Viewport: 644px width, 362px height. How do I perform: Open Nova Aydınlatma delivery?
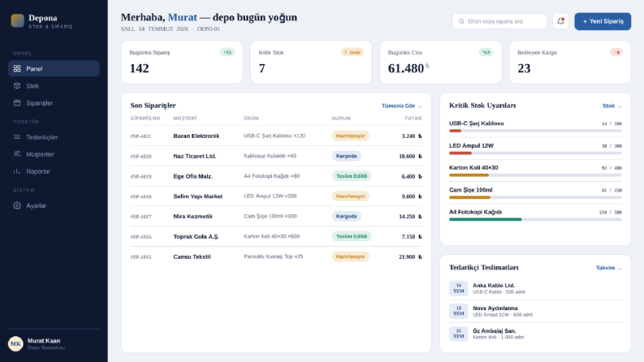[535, 311]
